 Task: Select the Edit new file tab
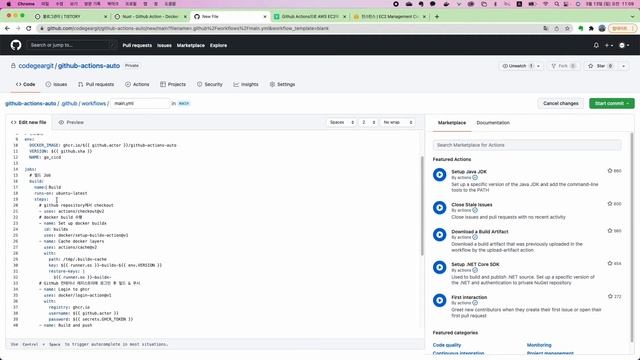(x=29, y=122)
